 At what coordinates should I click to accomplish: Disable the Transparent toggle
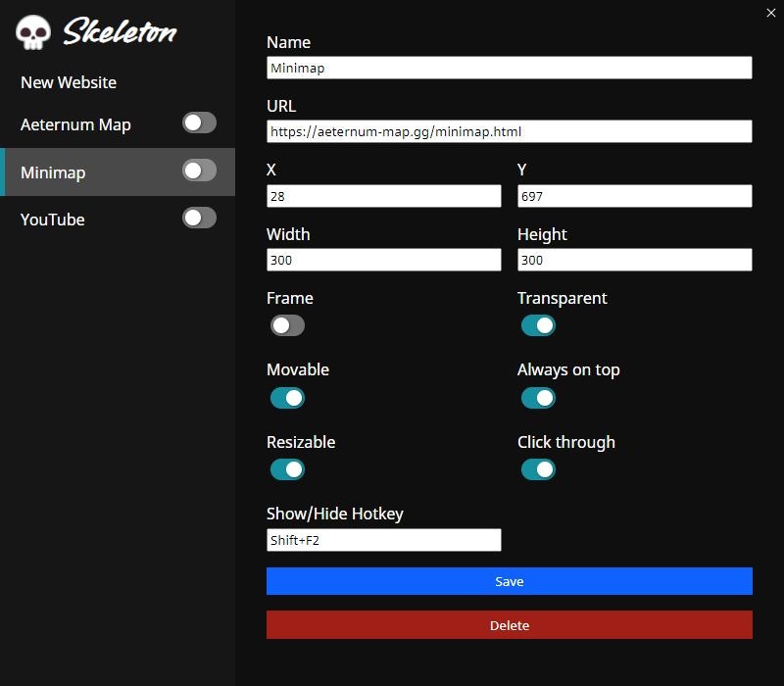(538, 324)
